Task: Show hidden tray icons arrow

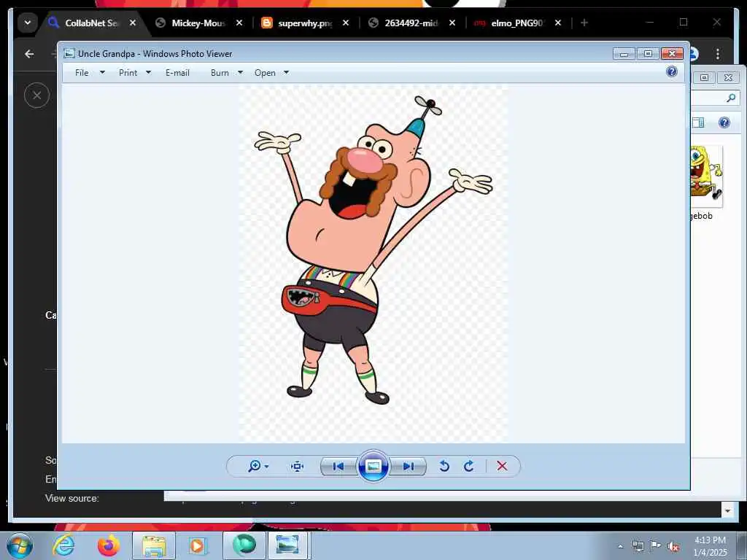Action: (x=620, y=546)
